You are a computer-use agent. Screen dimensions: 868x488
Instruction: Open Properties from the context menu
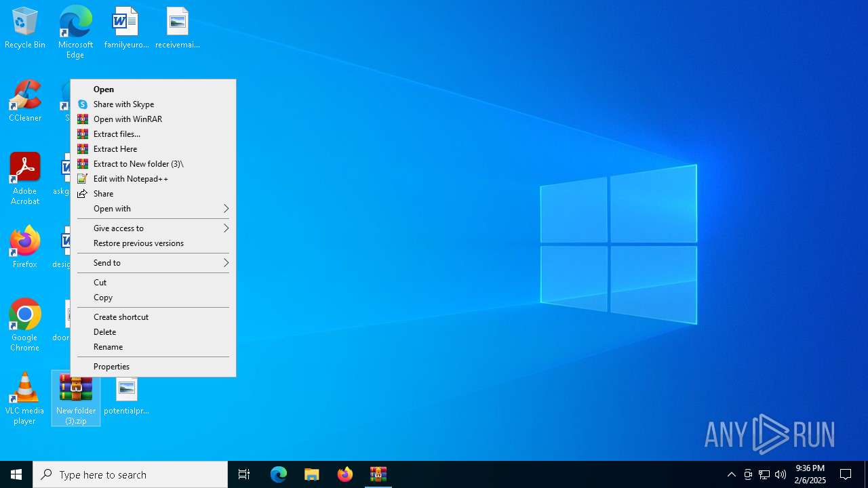click(x=153, y=367)
